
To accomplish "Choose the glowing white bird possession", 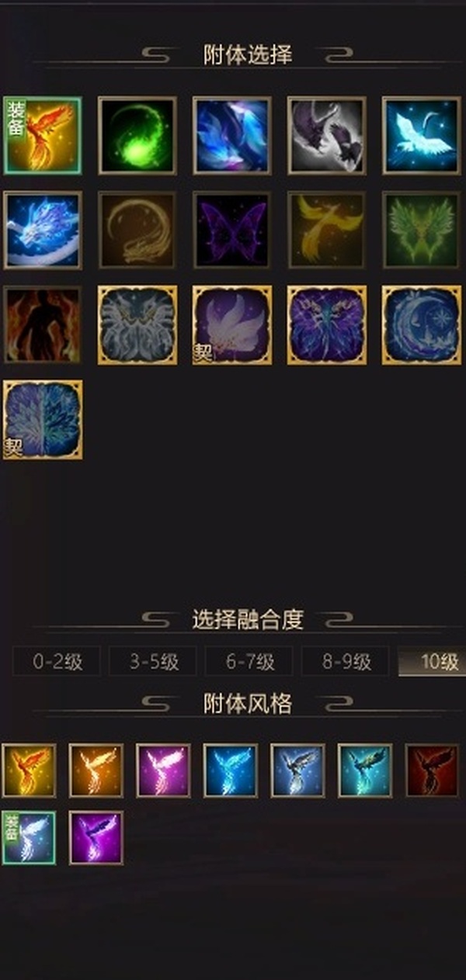I will 422,135.
